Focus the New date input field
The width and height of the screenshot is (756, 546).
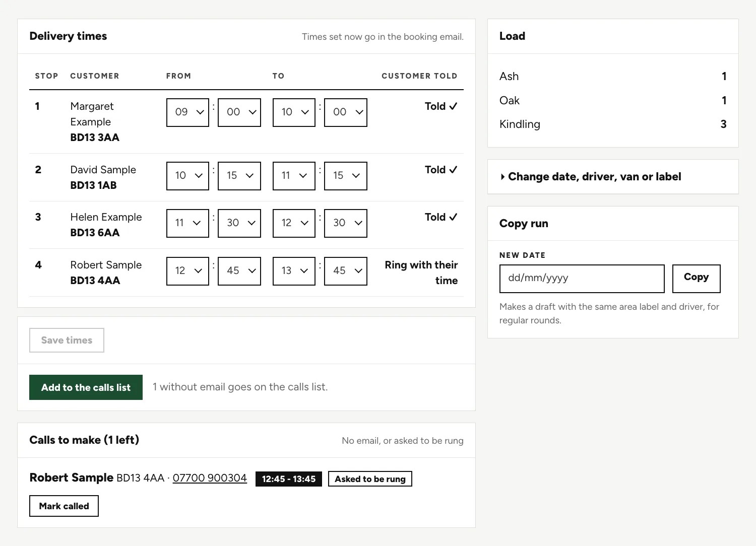click(582, 279)
